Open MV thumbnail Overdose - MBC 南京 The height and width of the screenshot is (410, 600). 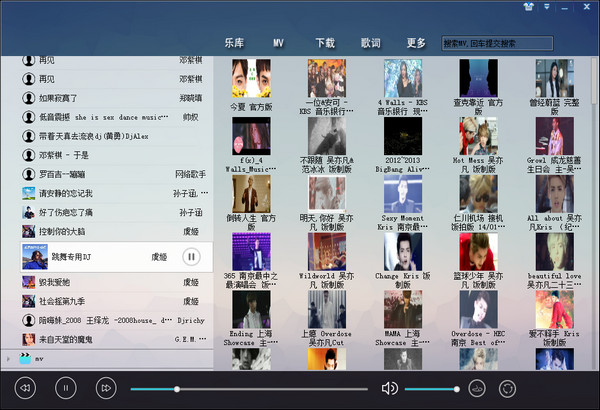[479, 309]
